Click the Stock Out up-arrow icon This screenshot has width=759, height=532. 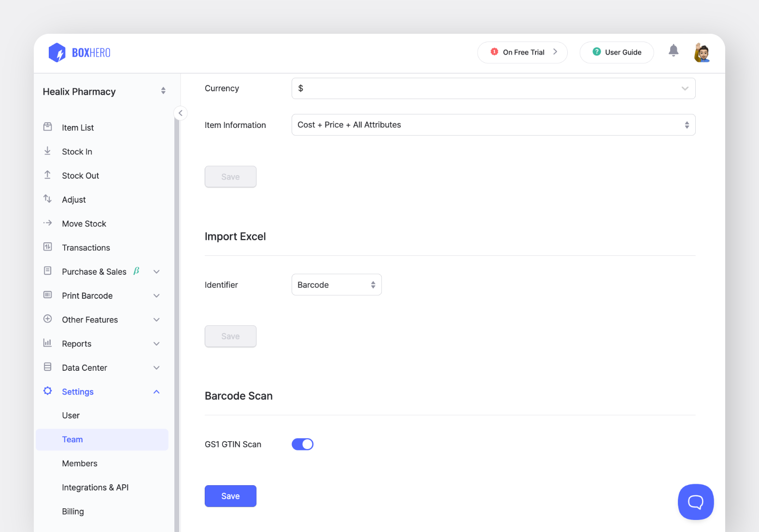coord(48,175)
